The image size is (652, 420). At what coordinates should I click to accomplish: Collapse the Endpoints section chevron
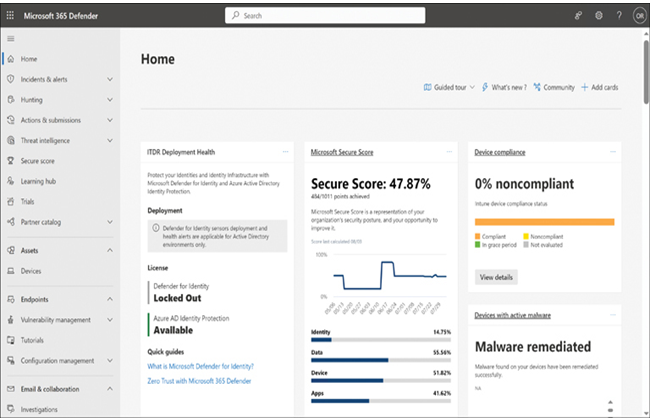tap(110, 299)
